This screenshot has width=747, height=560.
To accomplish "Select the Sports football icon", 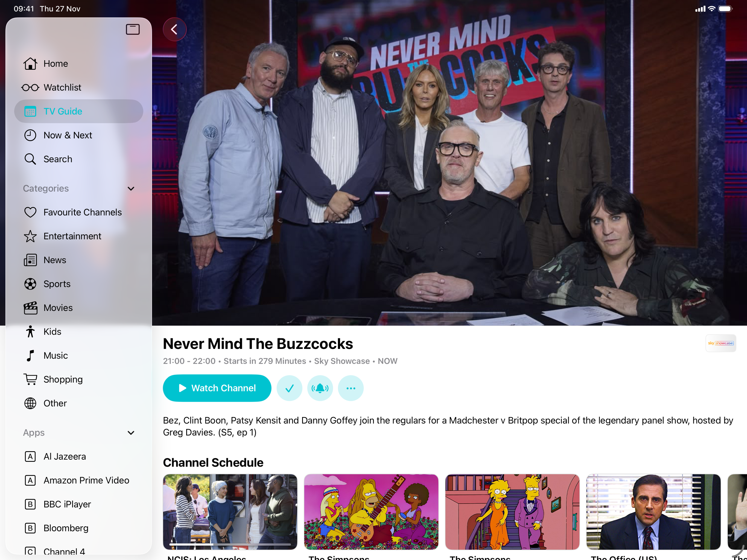I will (x=30, y=284).
